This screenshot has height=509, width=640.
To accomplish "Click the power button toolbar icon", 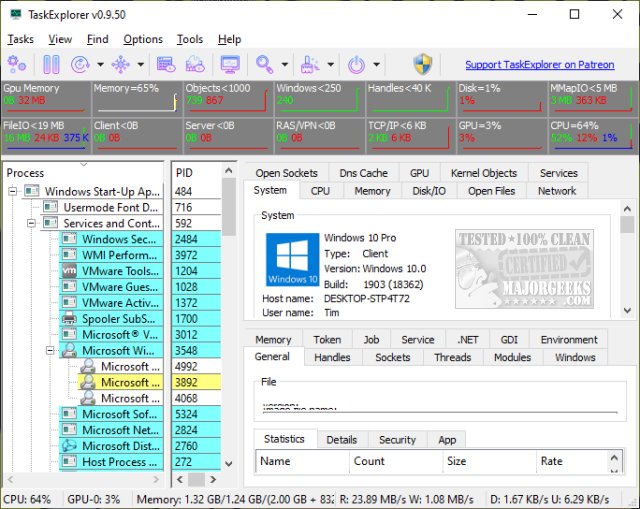I will click(x=356, y=65).
